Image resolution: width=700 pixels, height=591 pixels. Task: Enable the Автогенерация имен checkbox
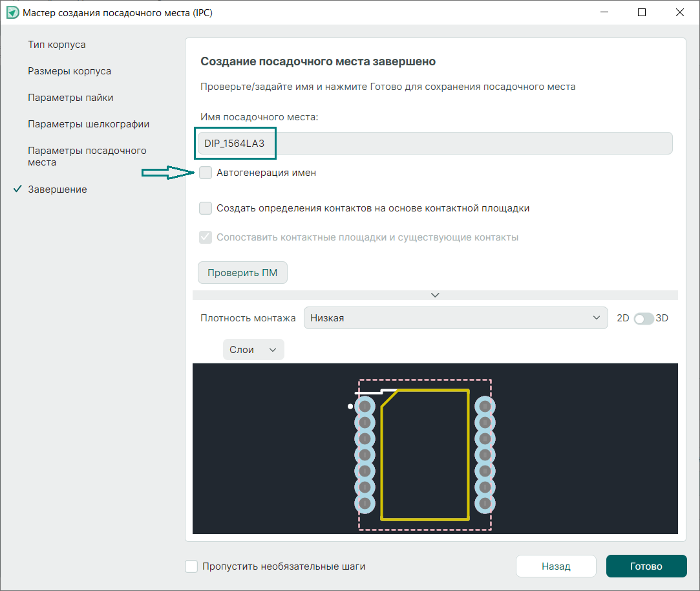click(x=206, y=173)
